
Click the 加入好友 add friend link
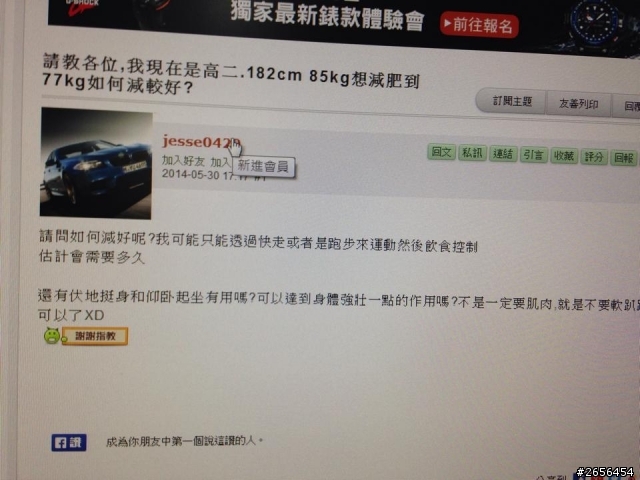coord(183,160)
